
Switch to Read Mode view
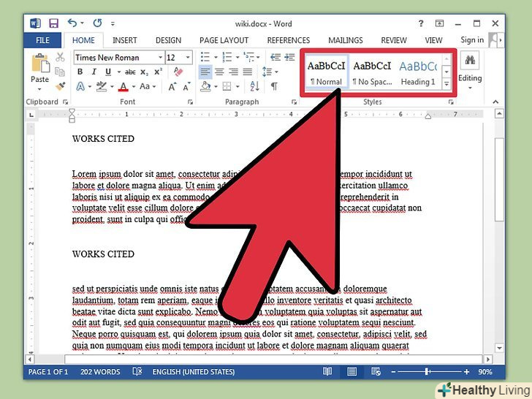pos(327,371)
